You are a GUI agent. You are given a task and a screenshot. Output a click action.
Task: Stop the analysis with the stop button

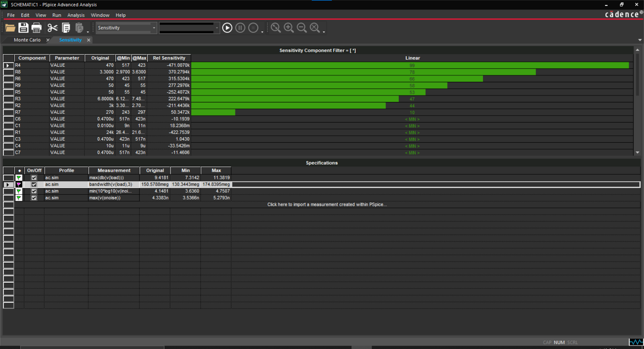coord(253,28)
